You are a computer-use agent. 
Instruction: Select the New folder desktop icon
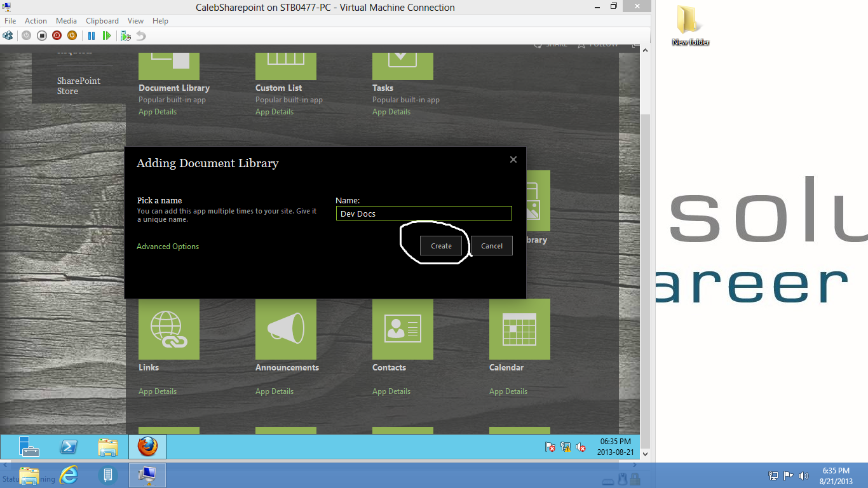690,25
